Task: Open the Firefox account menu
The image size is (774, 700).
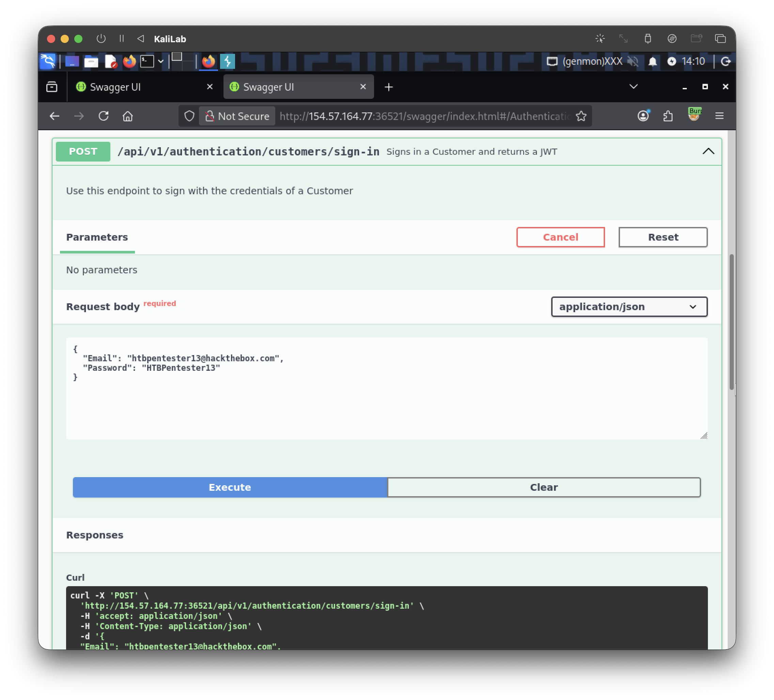Action: coord(644,116)
